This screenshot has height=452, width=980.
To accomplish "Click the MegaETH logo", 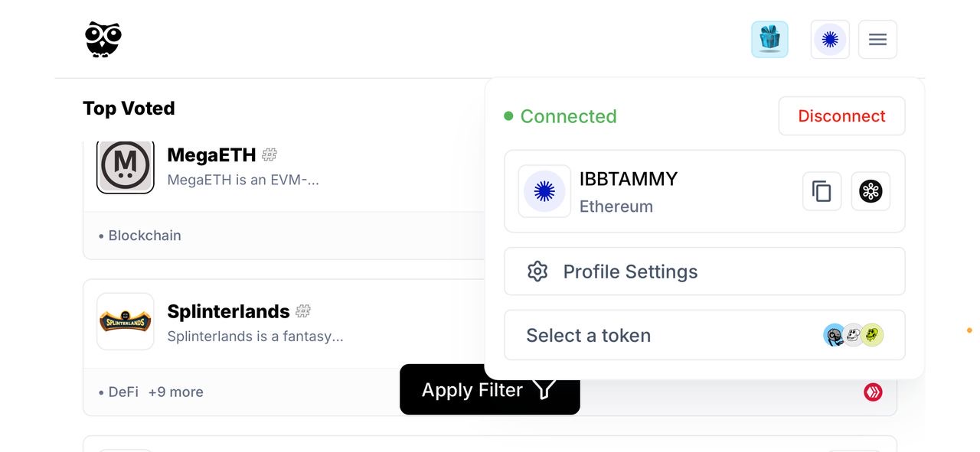I will pos(126,165).
